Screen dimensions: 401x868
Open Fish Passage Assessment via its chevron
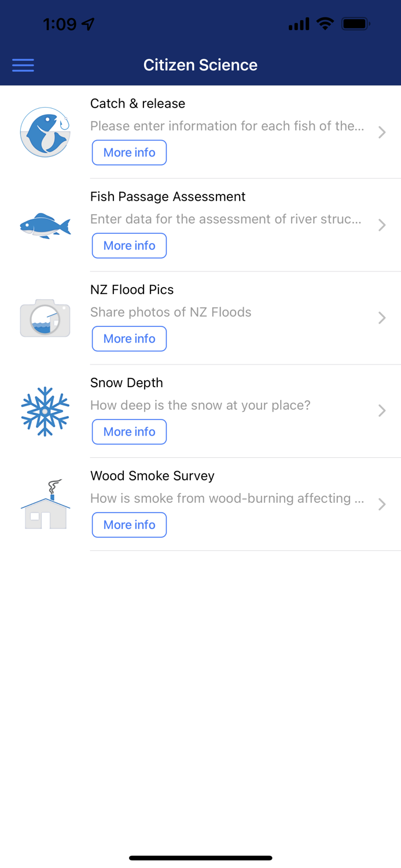[381, 225]
